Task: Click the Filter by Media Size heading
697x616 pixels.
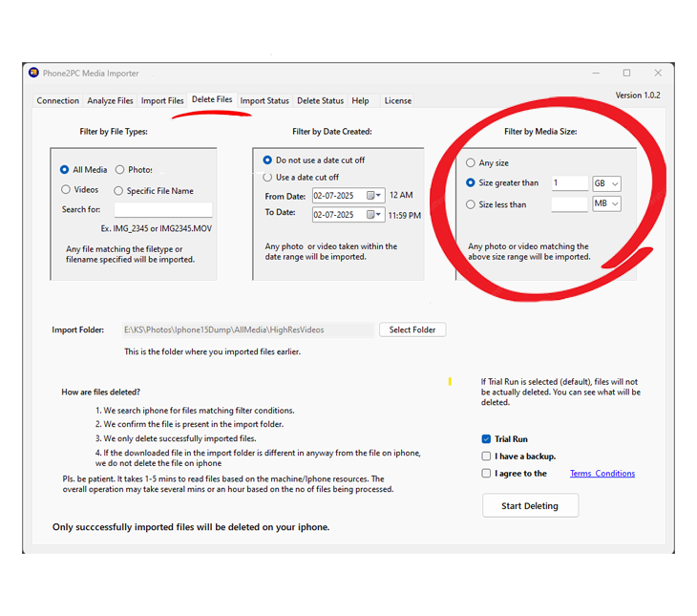Action: click(x=540, y=132)
